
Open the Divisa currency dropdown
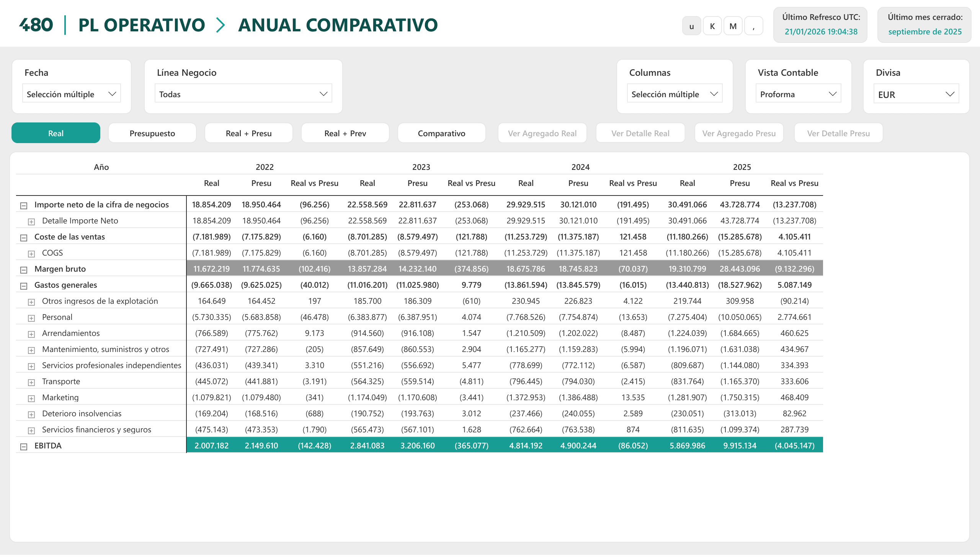coord(916,94)
